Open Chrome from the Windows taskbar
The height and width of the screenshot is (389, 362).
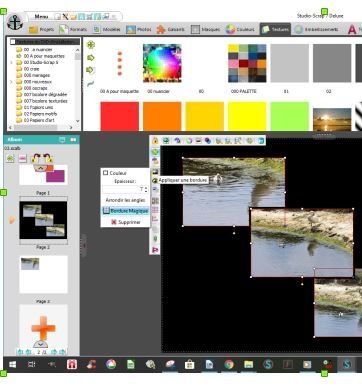point(229,364)
